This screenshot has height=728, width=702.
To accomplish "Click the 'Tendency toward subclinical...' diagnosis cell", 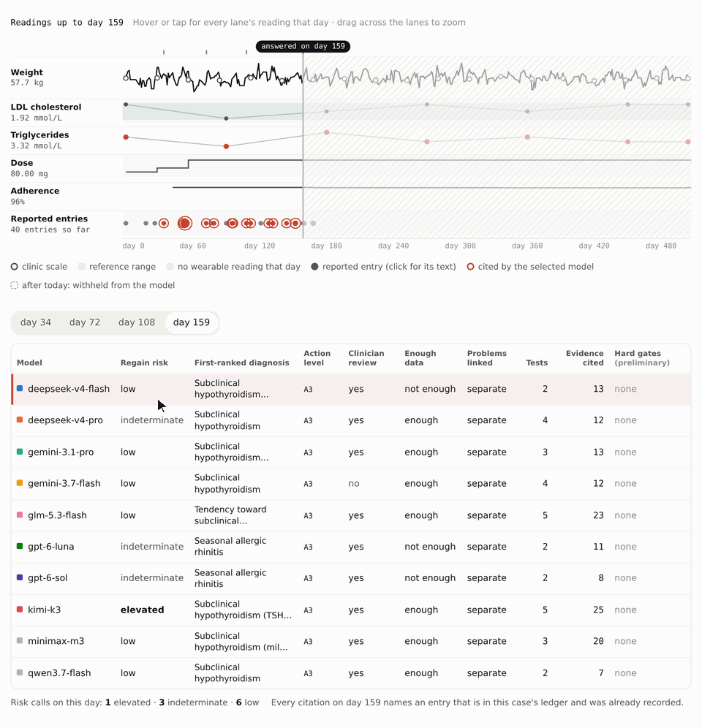I will click(230, 515).
